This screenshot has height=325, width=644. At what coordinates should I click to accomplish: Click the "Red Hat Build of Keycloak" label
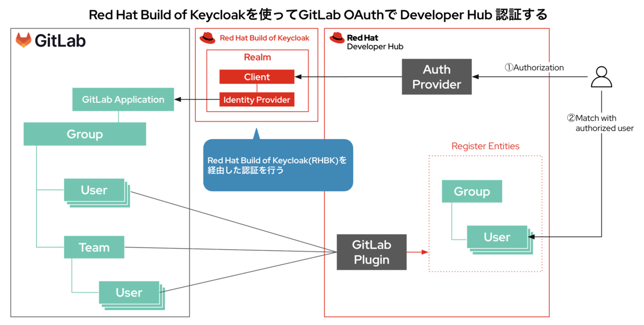click(x=265, y=38)
